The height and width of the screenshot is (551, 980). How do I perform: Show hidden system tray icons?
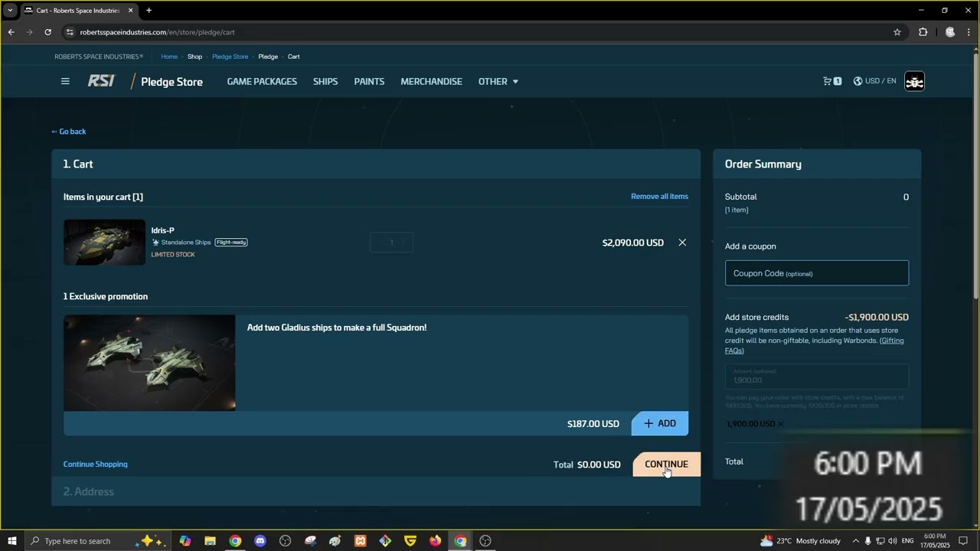click(855, 541)
